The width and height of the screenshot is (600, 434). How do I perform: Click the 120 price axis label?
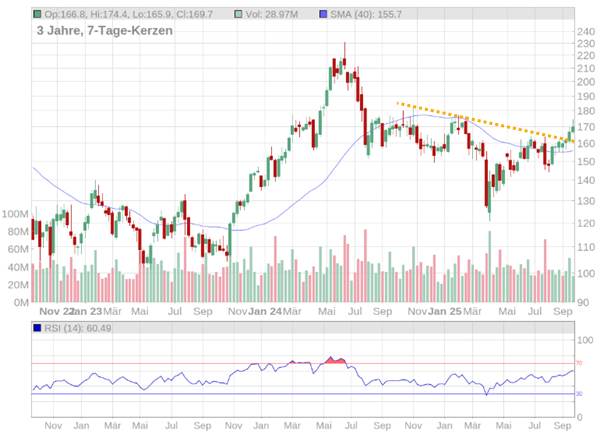[x=585, y=223]
